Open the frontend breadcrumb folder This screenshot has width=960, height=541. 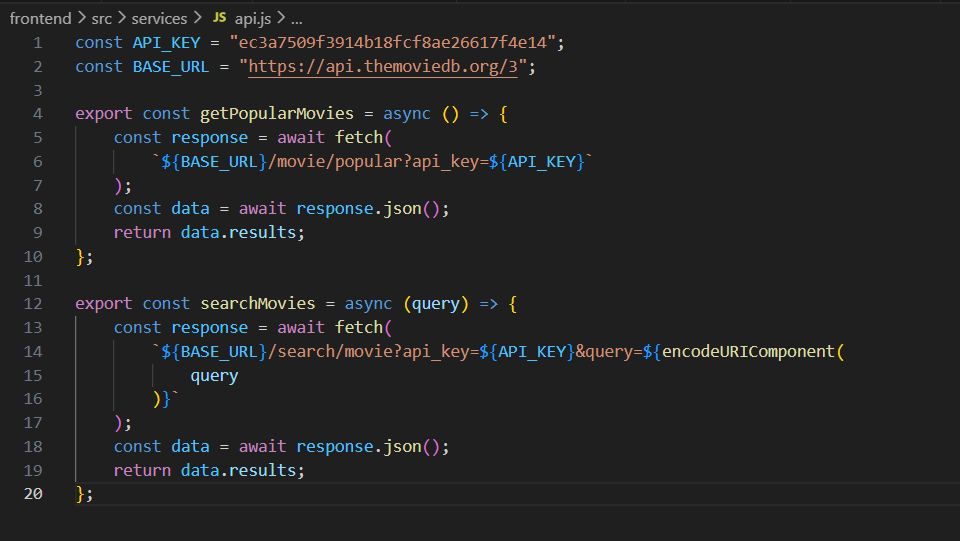[x=42, y=18]
